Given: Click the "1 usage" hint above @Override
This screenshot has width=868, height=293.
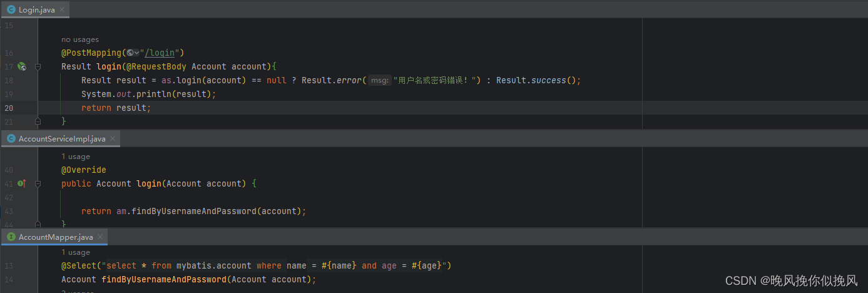Looking at the screenshot, I should click(76, 157).
